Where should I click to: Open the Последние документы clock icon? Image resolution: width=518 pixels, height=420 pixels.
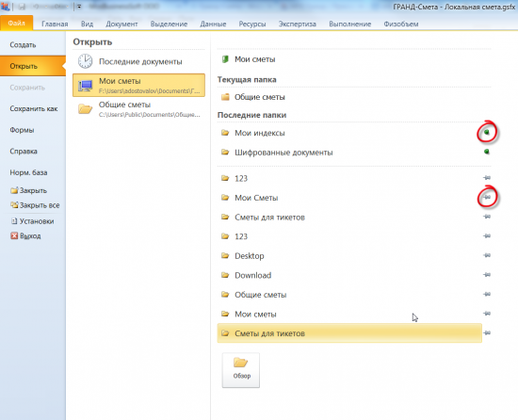pyautogui.click(x=85, y=61)
